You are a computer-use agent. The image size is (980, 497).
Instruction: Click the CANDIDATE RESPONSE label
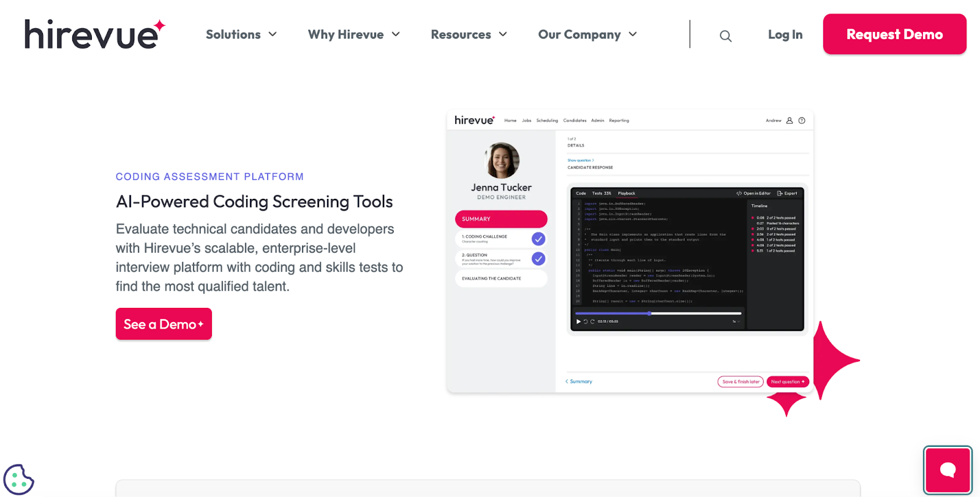point(590,168)
